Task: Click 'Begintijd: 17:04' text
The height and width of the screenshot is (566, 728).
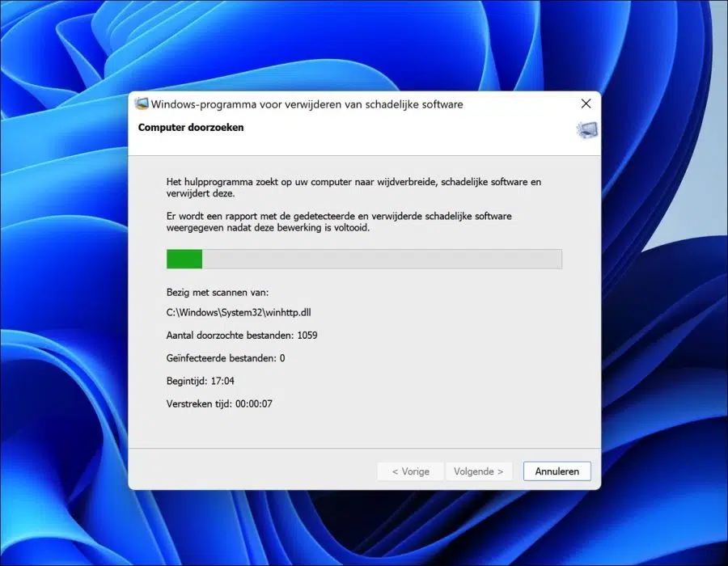Action: coord(200,381)
